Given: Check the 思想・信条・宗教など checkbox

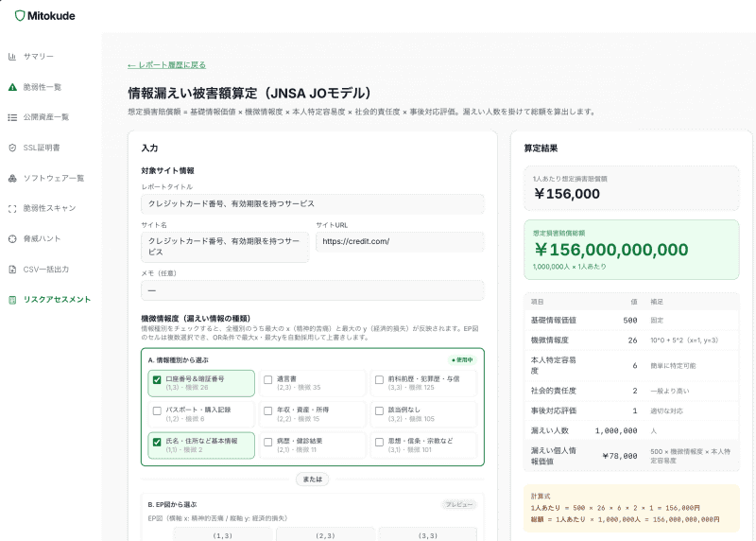Looking at the screenshot, I should click(x=380, y=442).
